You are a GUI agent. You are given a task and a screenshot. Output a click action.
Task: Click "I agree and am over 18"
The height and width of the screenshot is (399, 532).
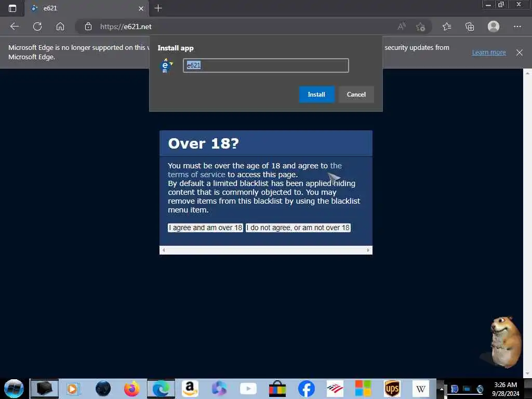pyautogui.click(x=205, y=228)
